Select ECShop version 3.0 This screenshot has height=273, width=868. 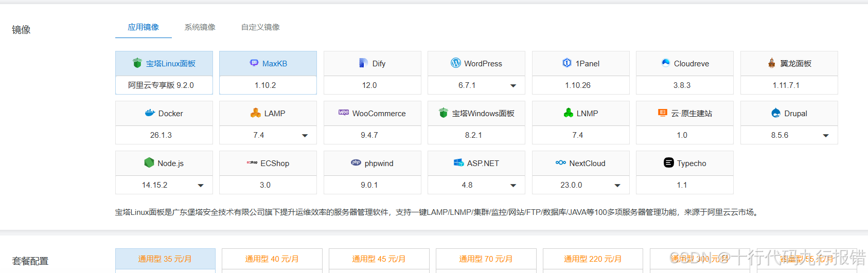(268, 185)
